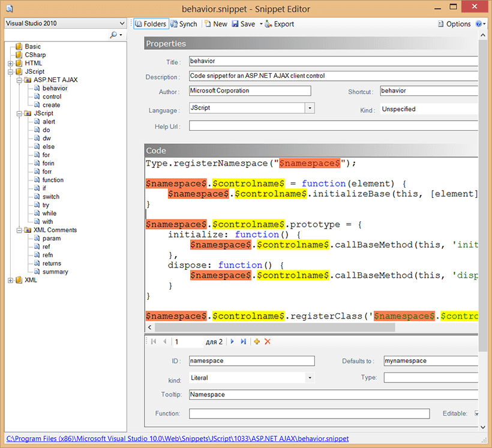
Task: Open the behavior.snippet file path link
Action: (x=177, y=438)
